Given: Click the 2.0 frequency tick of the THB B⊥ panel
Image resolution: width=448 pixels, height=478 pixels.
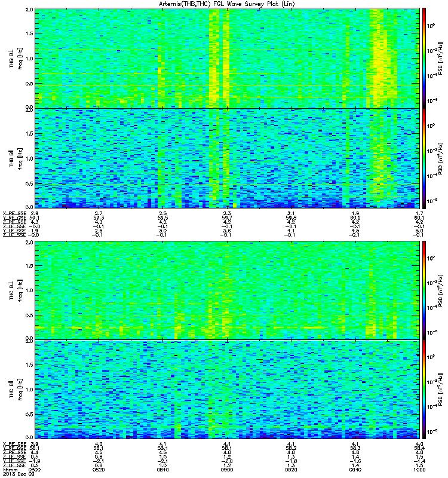Looking at the screenshot, I should coord(29,10).
